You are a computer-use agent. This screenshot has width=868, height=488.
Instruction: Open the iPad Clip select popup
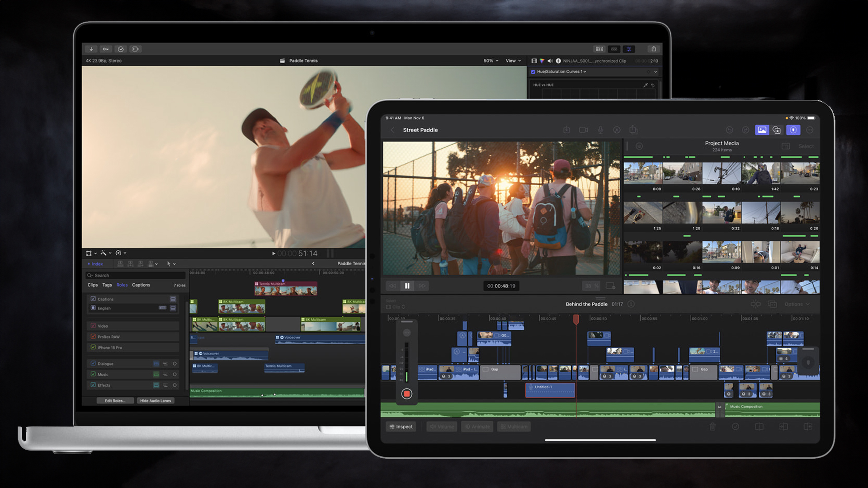tap(396, 307)
